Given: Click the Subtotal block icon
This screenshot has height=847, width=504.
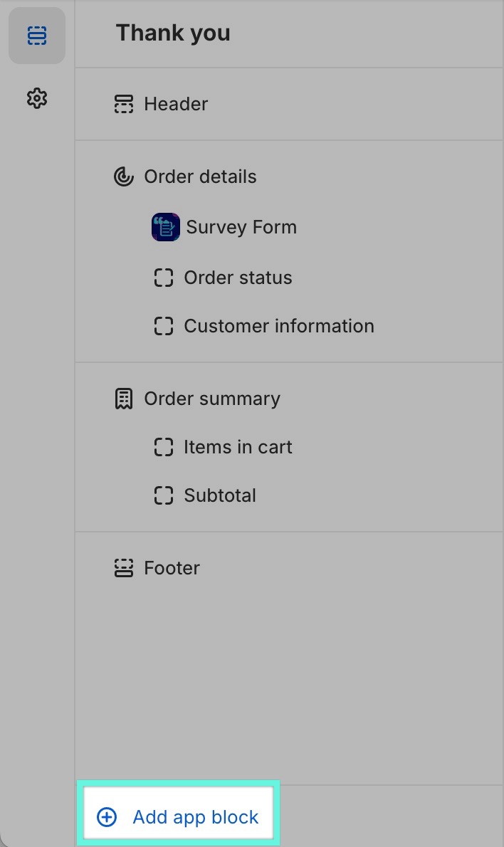Looking at the screenshot, I should (x=164, y=495).
